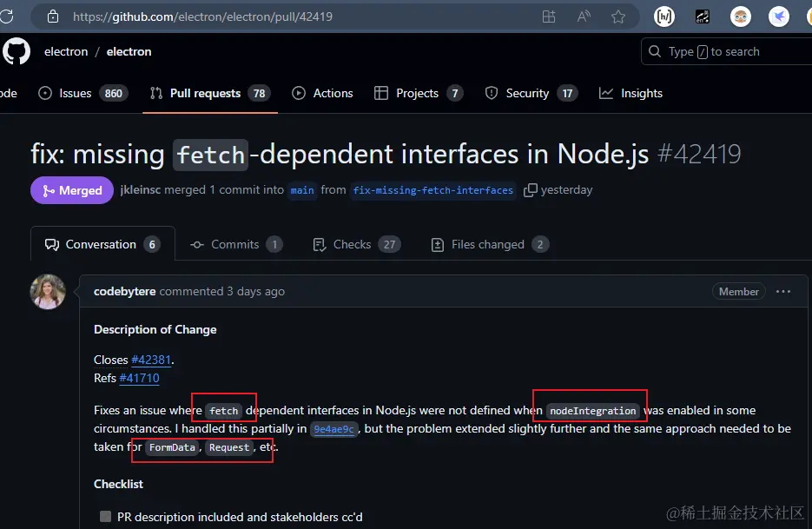This screenshot has width=812, height=529.
Task: Go to the Actions tab
Action: click(x=322, y=93)
